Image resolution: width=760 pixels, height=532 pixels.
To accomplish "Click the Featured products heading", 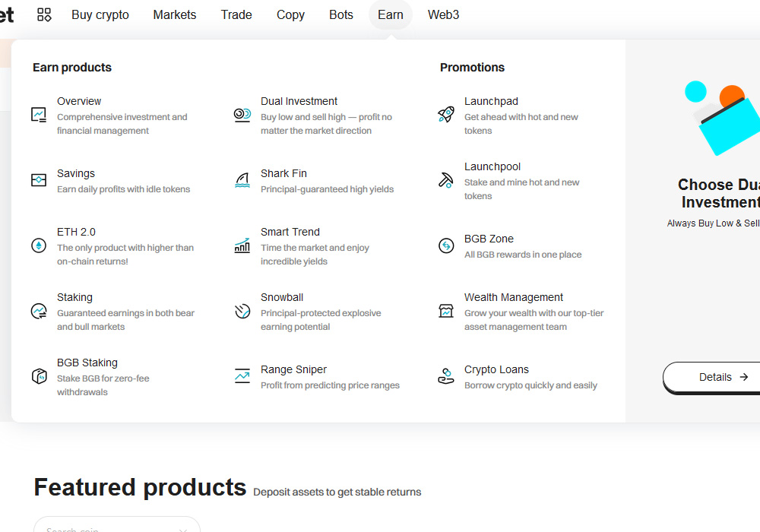I will 140,487.
